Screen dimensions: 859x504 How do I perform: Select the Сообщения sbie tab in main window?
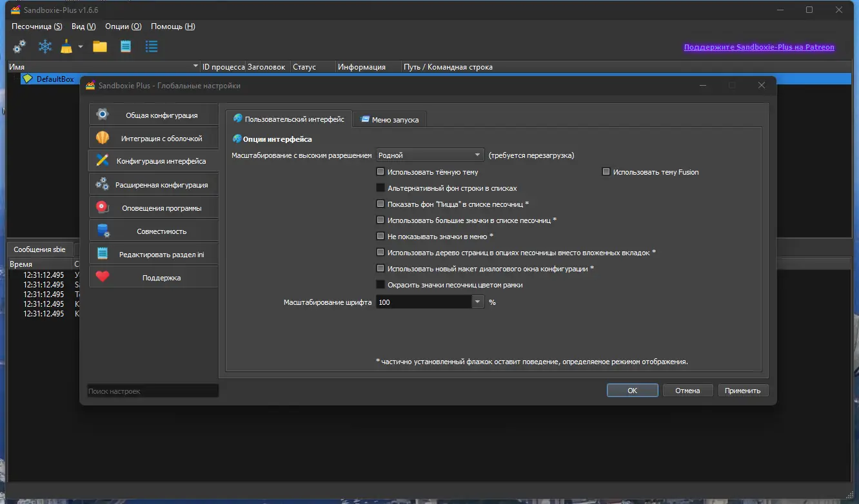point(39,249)
